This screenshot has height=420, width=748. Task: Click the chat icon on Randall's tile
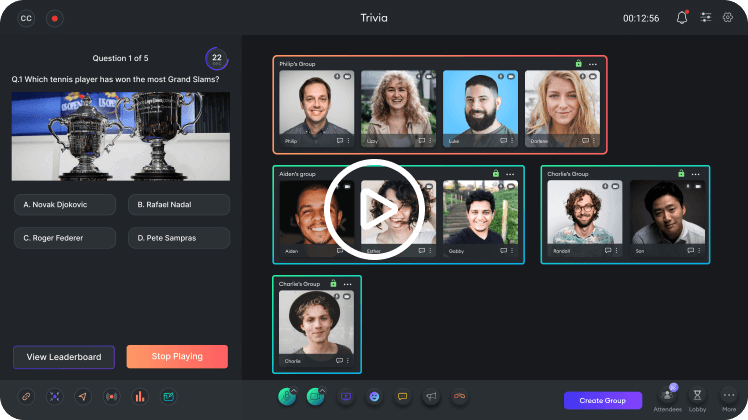(x=608, y=251)
